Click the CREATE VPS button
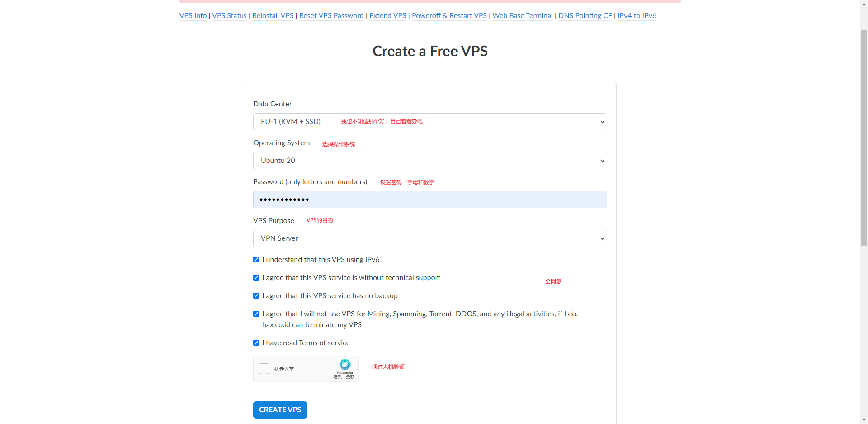 click(x=280, y=410)
